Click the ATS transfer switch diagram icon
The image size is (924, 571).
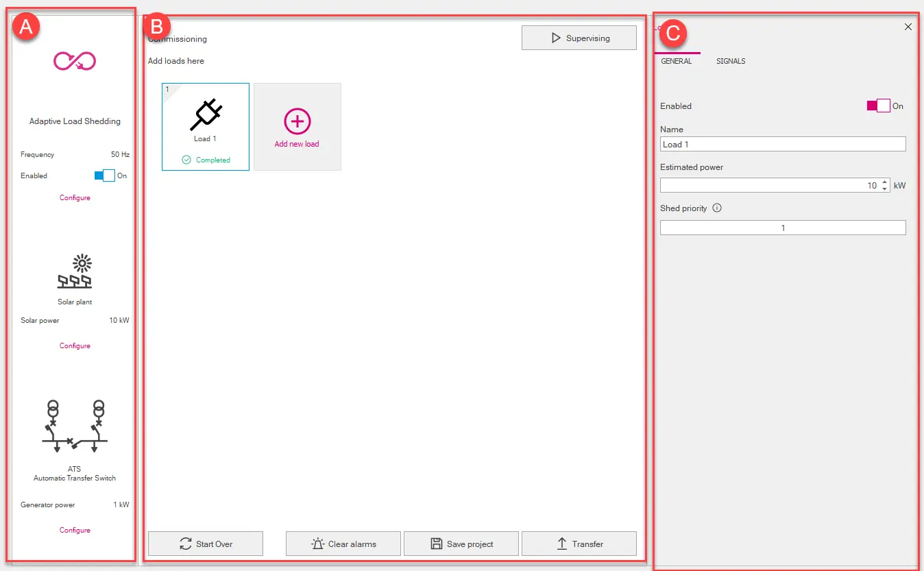click(x=75, y=427)
